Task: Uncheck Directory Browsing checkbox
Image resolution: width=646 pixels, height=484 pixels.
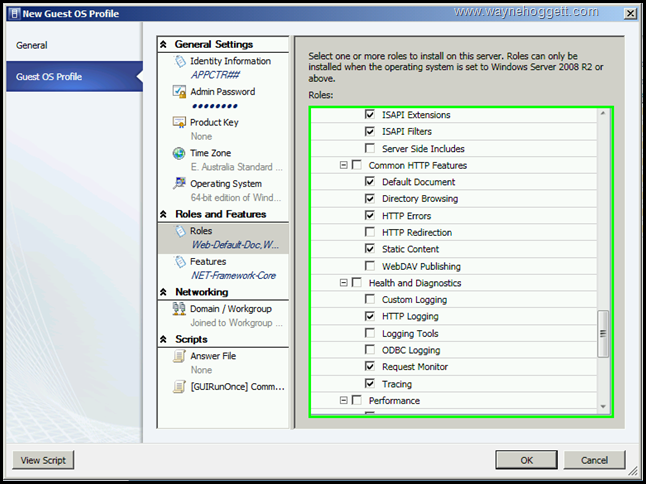Action: coord(370,199)
